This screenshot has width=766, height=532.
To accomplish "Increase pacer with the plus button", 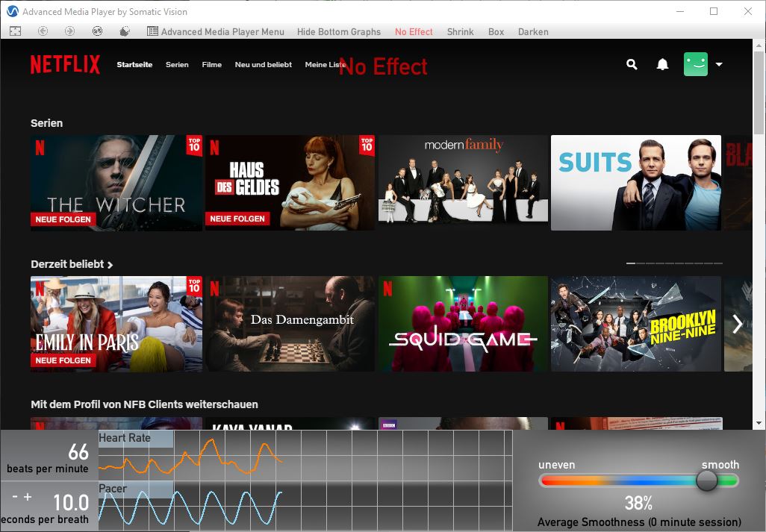I will point(28,497).
